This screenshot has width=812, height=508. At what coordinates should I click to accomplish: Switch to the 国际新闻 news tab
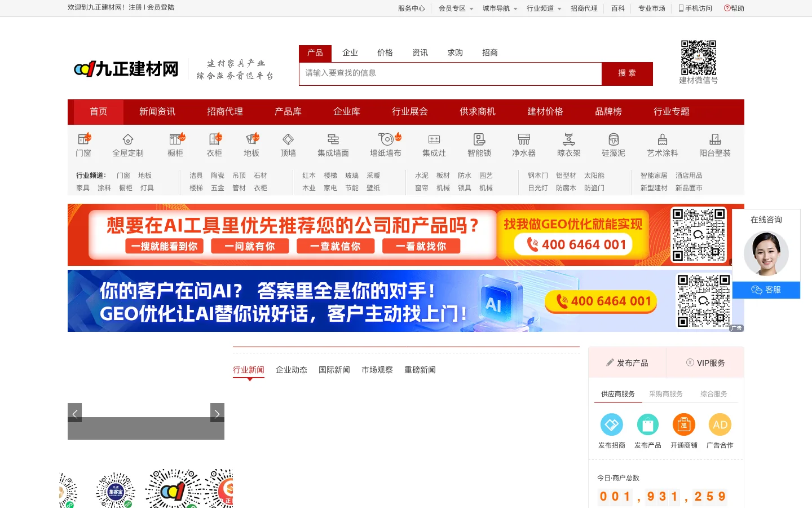tap(334, 370)
